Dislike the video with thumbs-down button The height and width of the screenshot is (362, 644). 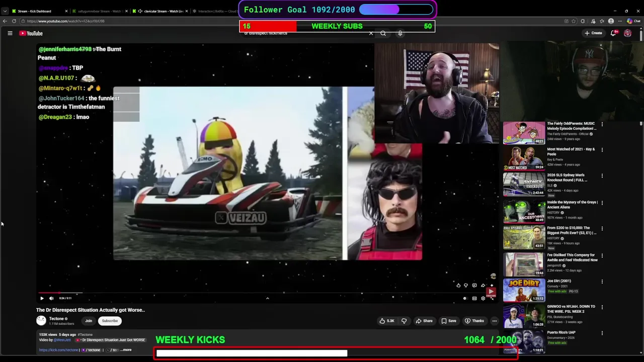404,321
